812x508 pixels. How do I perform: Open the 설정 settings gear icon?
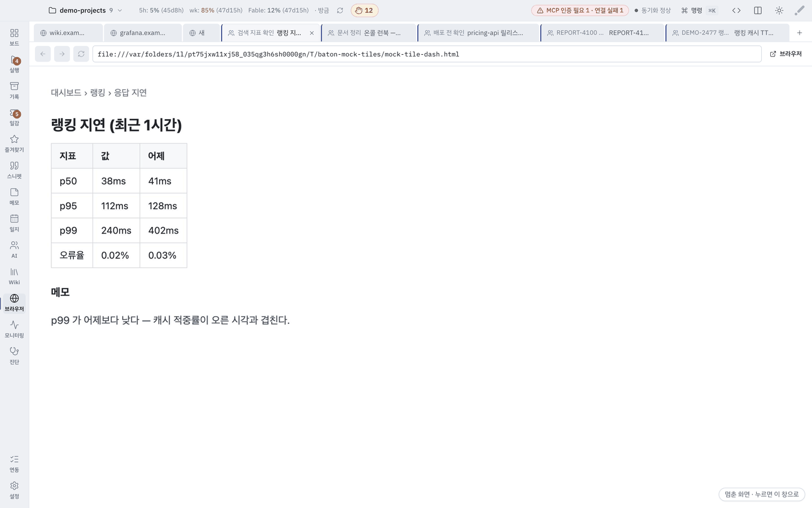14,490
